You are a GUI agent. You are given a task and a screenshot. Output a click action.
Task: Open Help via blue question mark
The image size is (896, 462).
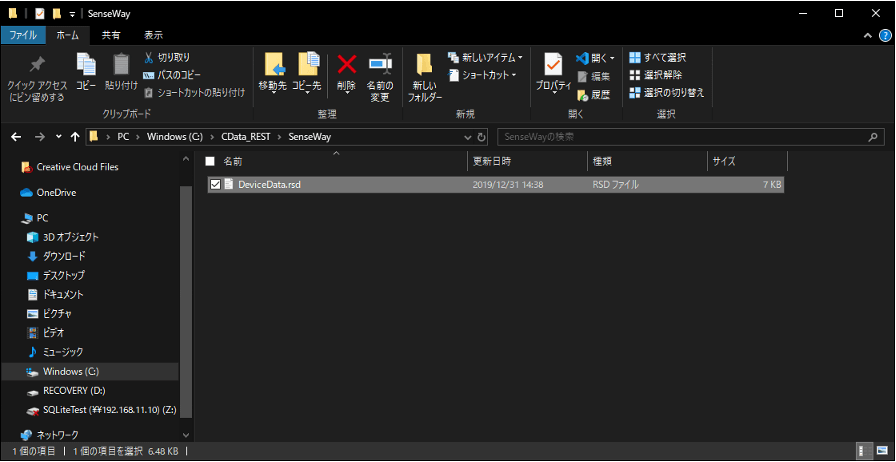tap(885, 35)
